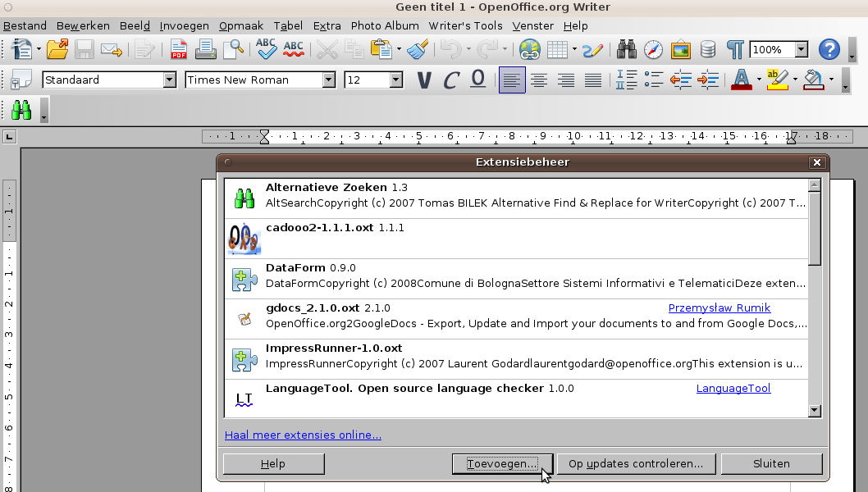The height and width of the screenshot is (492, 868).
Task: Expand the Times New Roman font dropdown
Action: [x=329, y=80]
